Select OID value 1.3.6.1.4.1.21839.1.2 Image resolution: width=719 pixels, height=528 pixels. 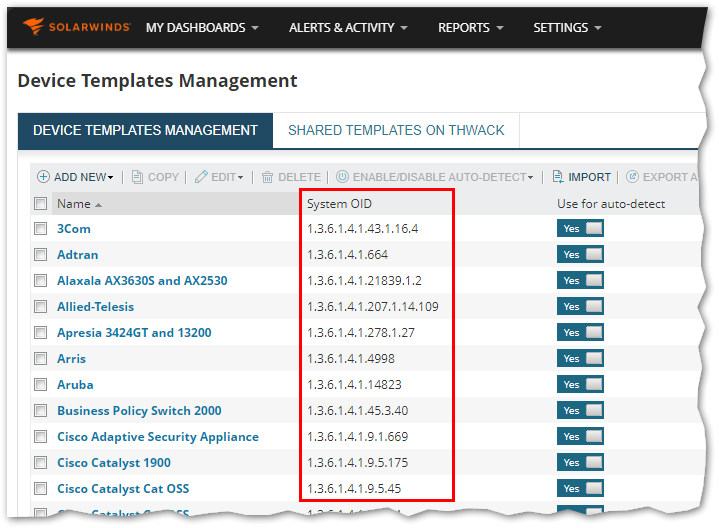pyautogui.click(x=364, y=280)
